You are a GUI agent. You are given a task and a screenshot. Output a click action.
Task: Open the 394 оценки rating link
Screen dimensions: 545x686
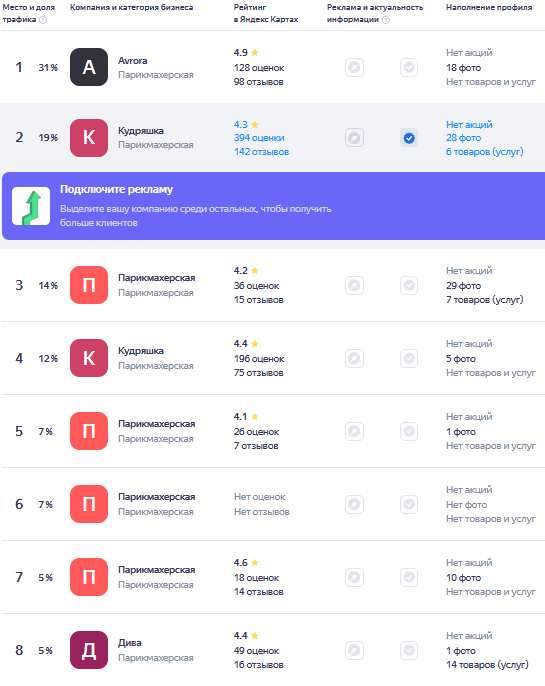(259, 138)
